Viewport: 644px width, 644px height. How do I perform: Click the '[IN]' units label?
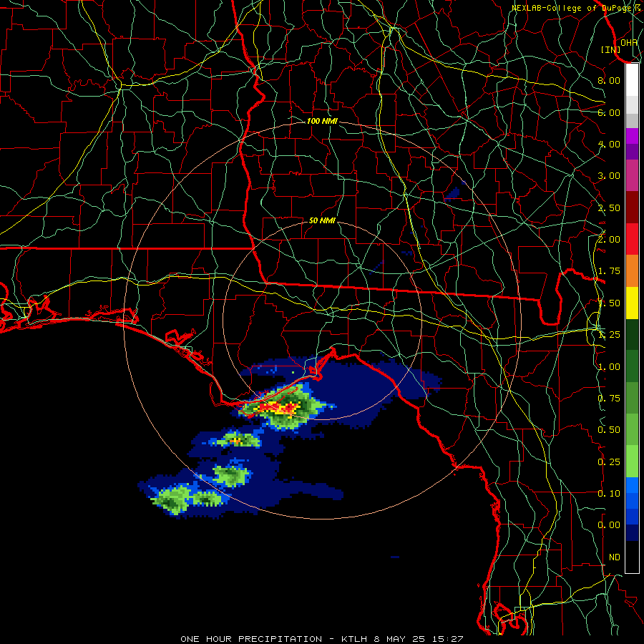point(611,49)
